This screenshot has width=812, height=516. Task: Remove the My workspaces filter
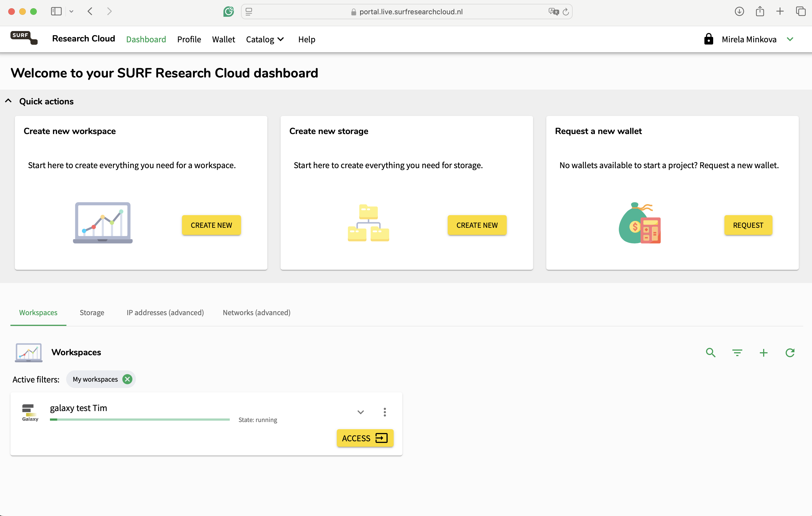tap(127, 379)
